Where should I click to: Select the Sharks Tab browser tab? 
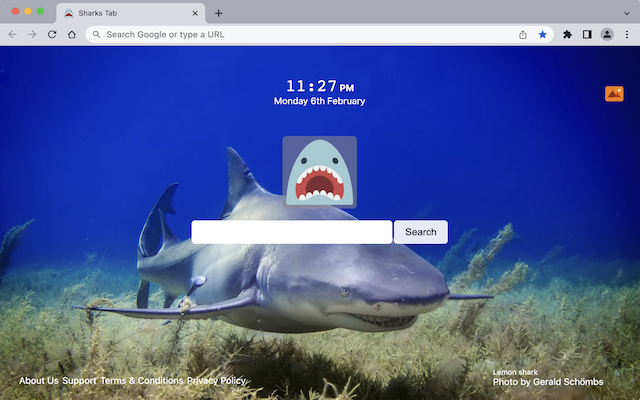(131, 13)
